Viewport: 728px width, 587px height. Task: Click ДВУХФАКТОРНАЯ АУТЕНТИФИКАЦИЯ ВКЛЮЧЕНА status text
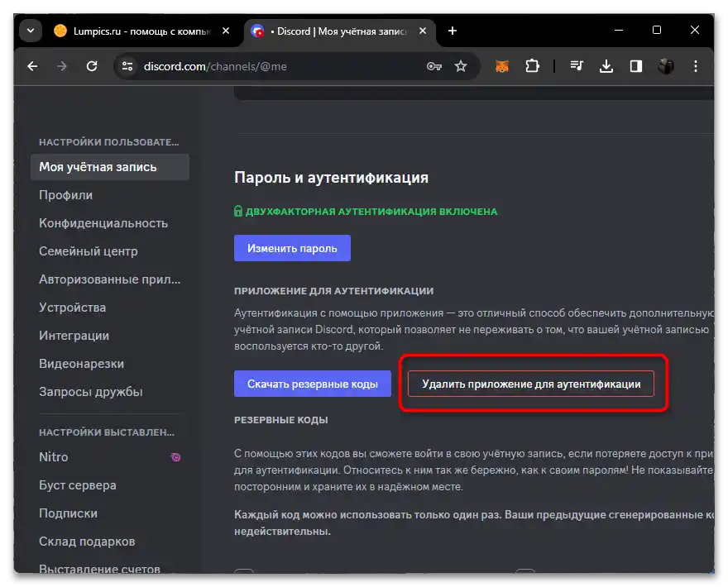click(x=371, y=212)
